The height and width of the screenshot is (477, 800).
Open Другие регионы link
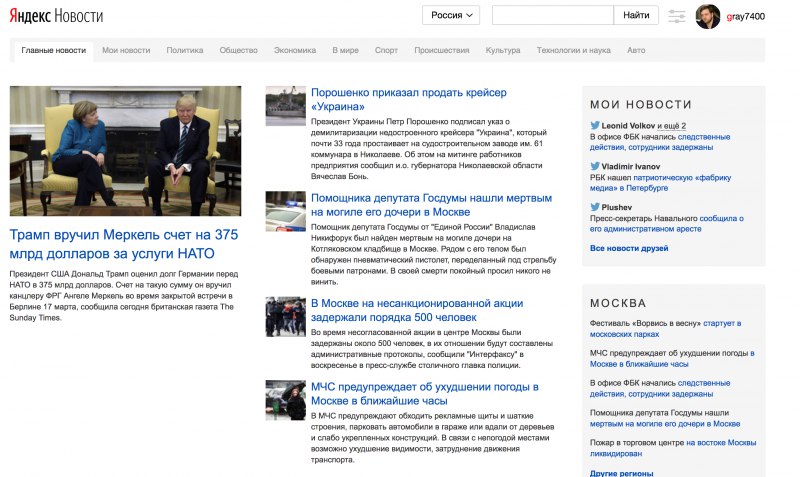tap(621, 473)
